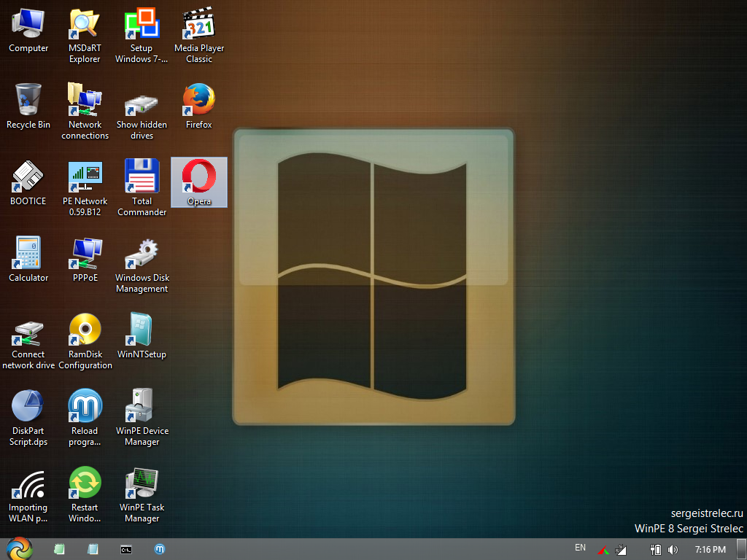Select the PPPoE connection icon
Image resolution: width=747 pixels, height=560 pixels.
[85, 260]
